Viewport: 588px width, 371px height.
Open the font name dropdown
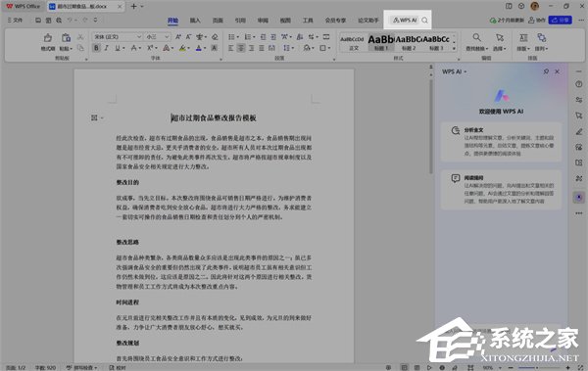click(139, 37)
